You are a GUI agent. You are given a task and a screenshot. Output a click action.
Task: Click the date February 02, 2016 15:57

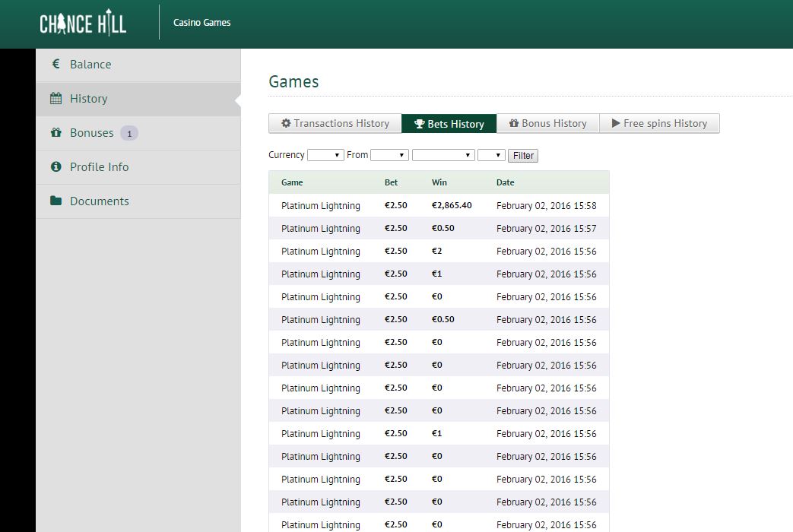tap(546, 229)
